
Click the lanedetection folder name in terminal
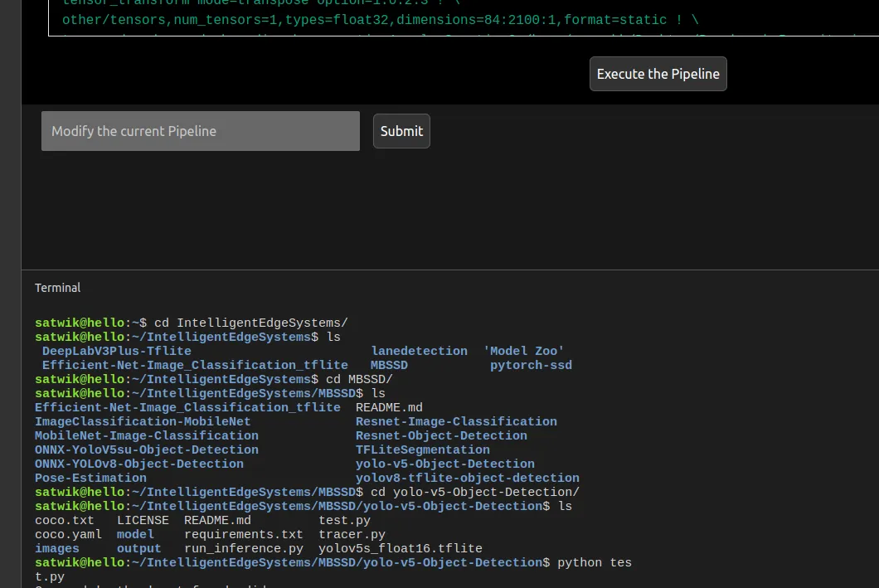(x=420, y=351)
